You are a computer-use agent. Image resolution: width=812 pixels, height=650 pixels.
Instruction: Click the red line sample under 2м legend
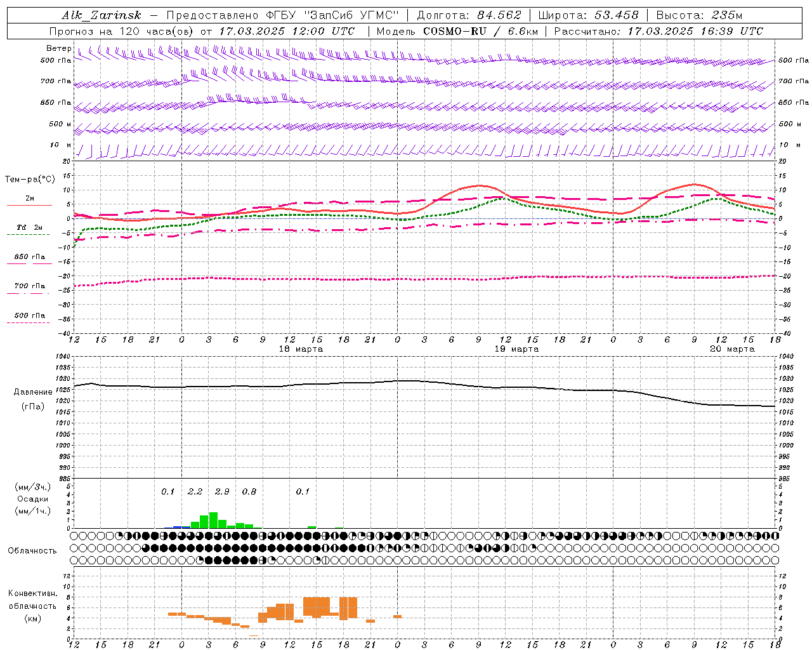[x=29, y=205]
